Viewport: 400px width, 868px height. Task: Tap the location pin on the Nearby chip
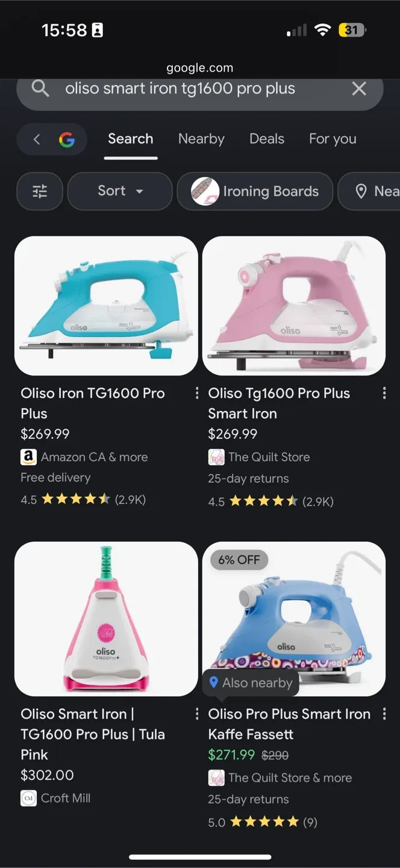[360, 191]
